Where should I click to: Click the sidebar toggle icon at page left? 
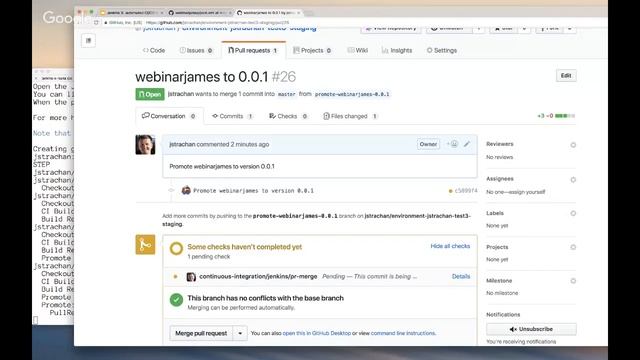88,40
